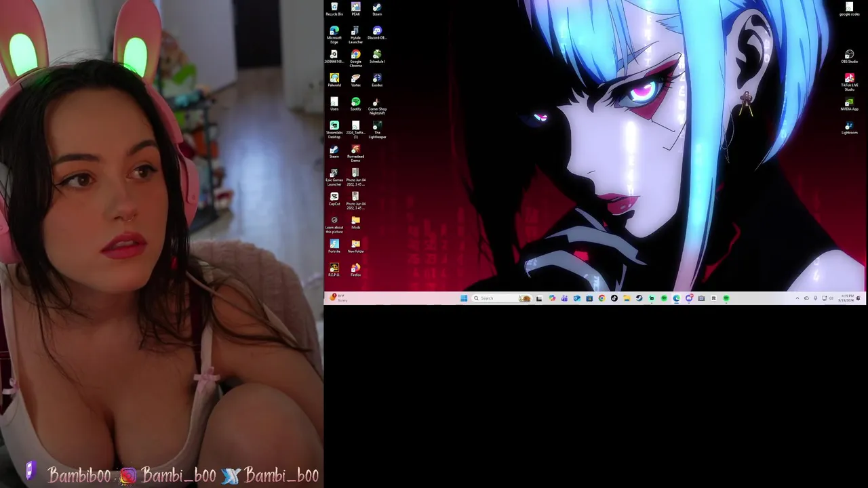868x488 pixels.
Task: Open the Discord desktop shortcut
Action: 377,33
